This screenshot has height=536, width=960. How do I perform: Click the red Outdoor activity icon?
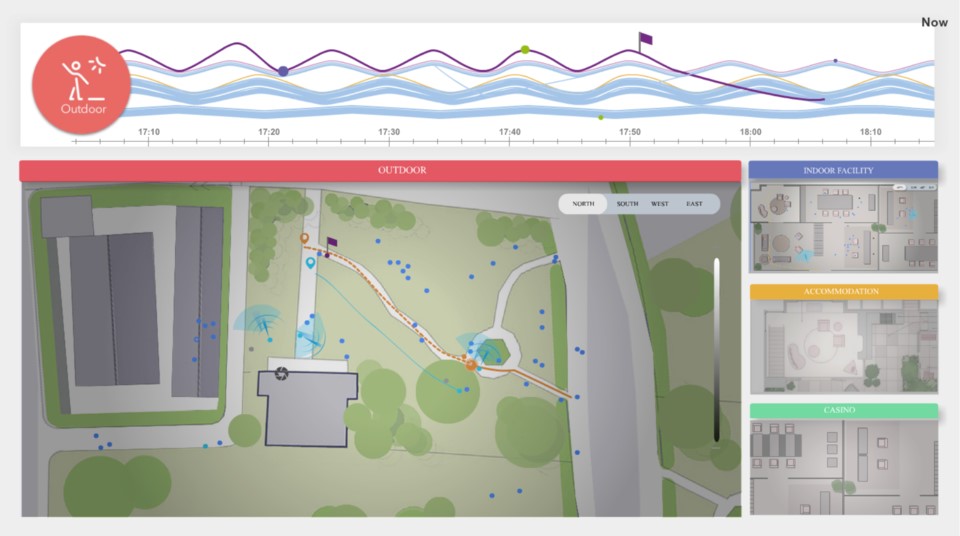pyautogui.click(x=82, y=84)
